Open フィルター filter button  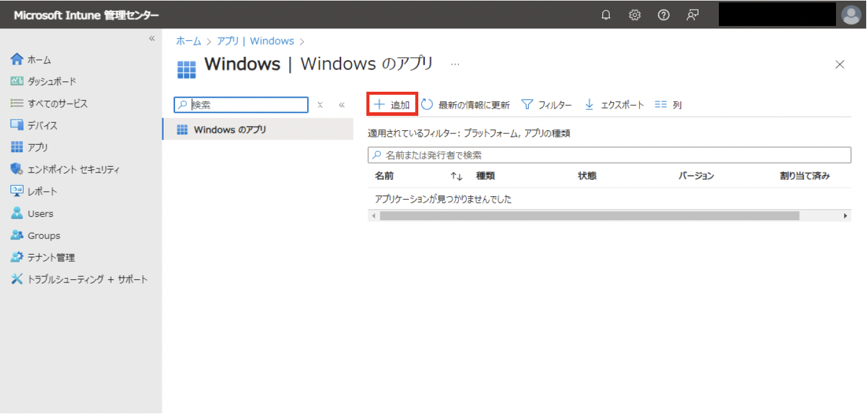546,105
